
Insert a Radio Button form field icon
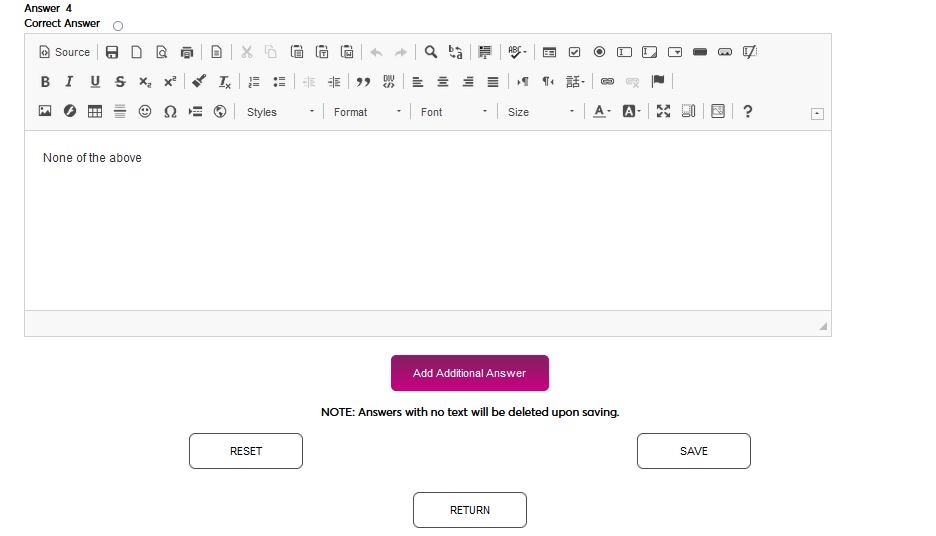599,52
